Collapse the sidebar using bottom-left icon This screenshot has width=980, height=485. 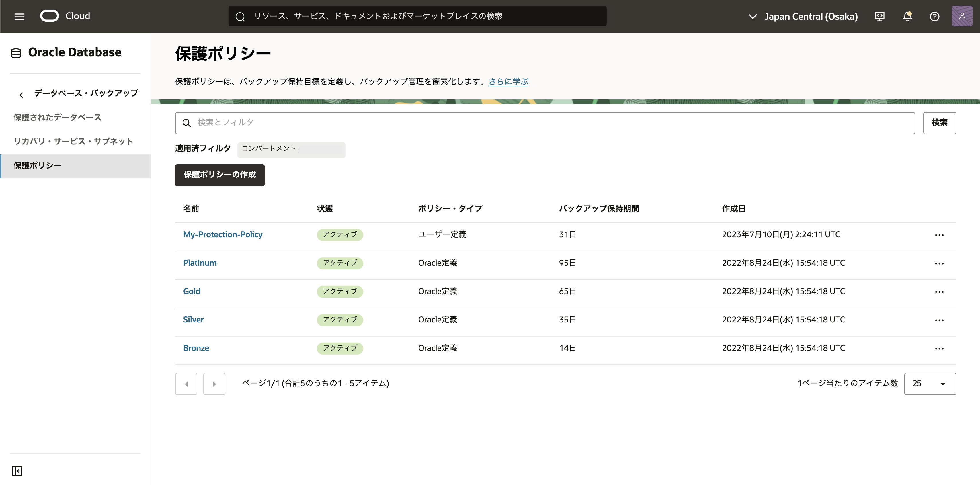[x=17, y=471]
